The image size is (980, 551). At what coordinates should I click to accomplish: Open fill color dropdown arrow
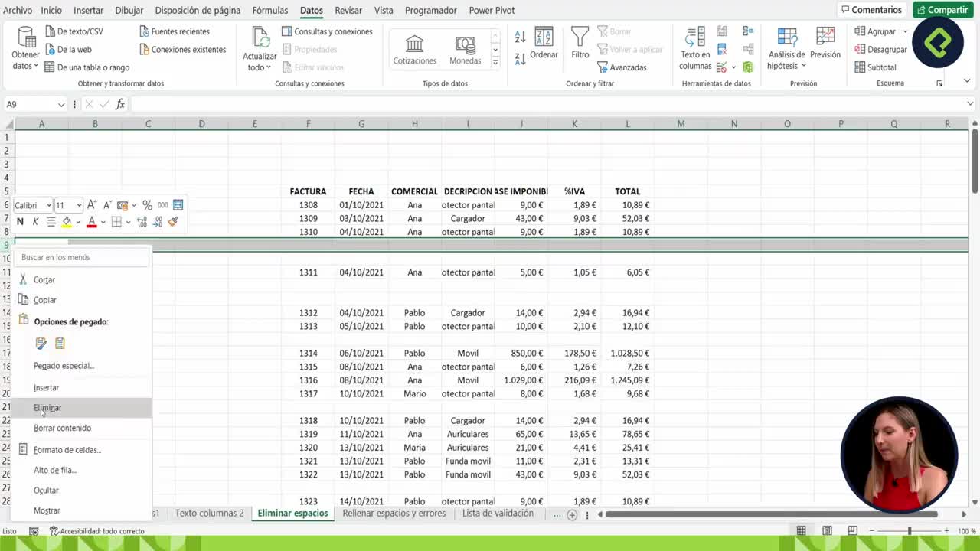pos(77,223)
